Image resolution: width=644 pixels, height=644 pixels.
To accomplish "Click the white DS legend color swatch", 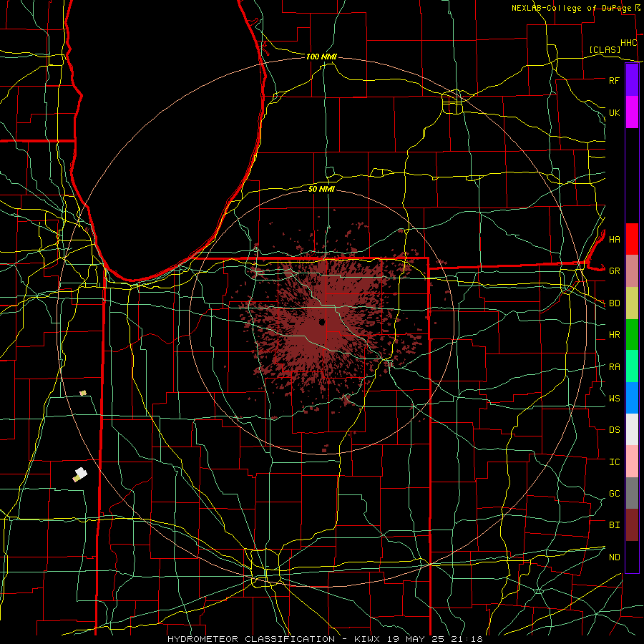I will (x=632, y=429).
